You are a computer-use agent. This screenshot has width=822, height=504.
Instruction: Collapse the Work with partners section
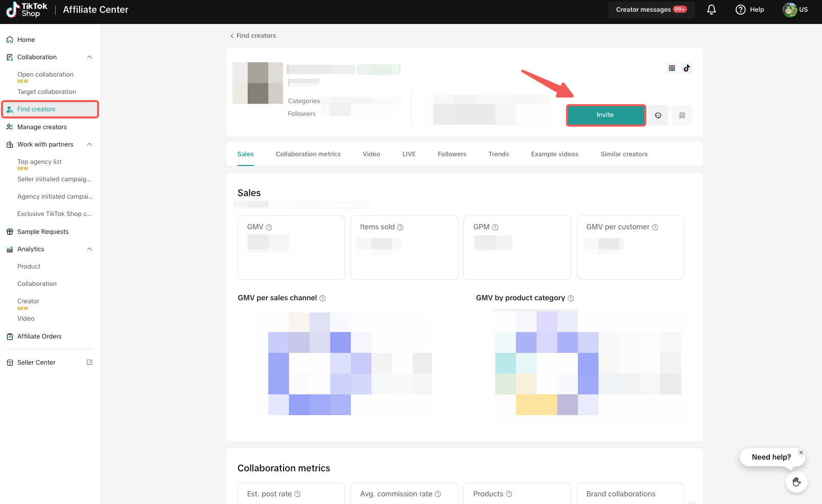[89, 145]
